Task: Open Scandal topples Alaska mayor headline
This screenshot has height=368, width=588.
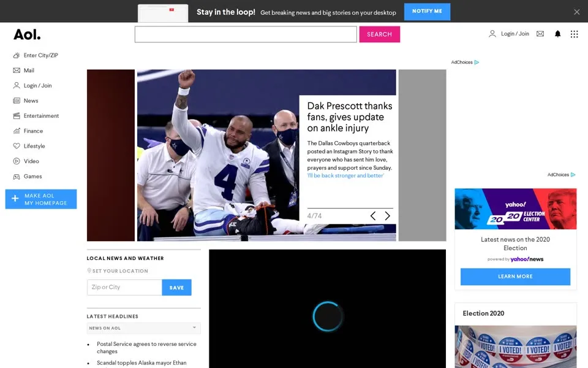Action: 141,362
